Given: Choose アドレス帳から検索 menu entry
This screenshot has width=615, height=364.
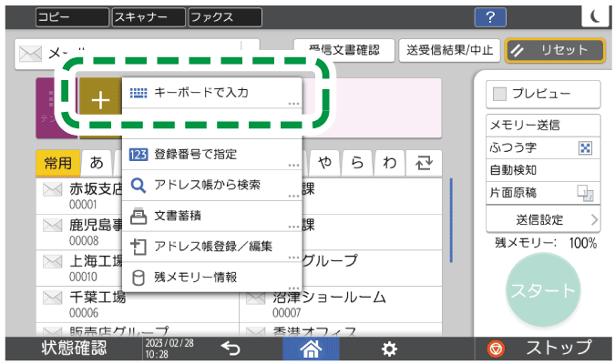Looking at the screenshot, I should pos(211,186).
